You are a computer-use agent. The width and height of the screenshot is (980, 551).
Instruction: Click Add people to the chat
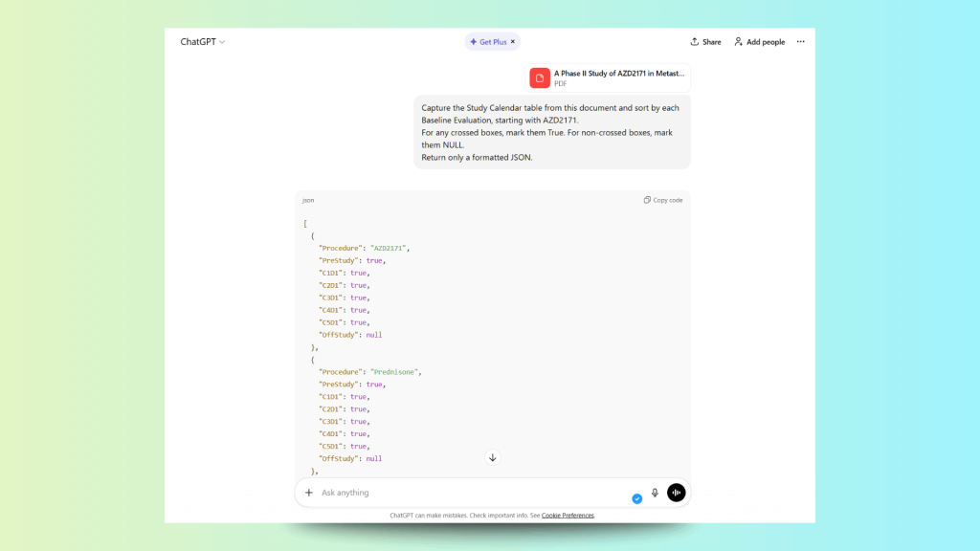tap(759, 42)
